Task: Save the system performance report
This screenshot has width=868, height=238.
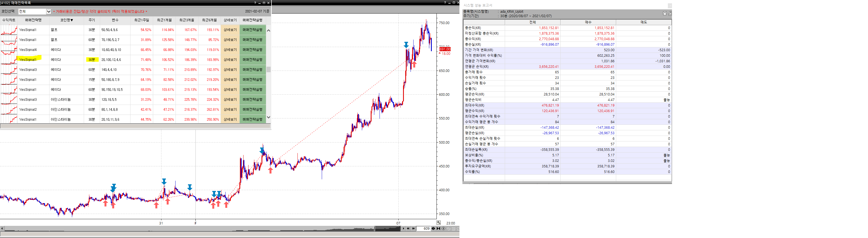Action: click(665, 13)
